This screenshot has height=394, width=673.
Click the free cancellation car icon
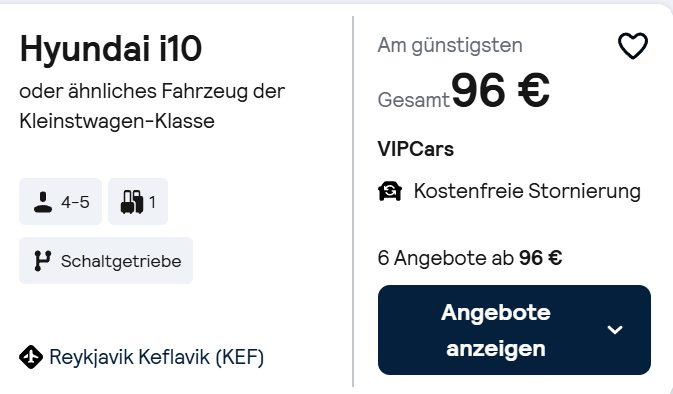(390, 191)
